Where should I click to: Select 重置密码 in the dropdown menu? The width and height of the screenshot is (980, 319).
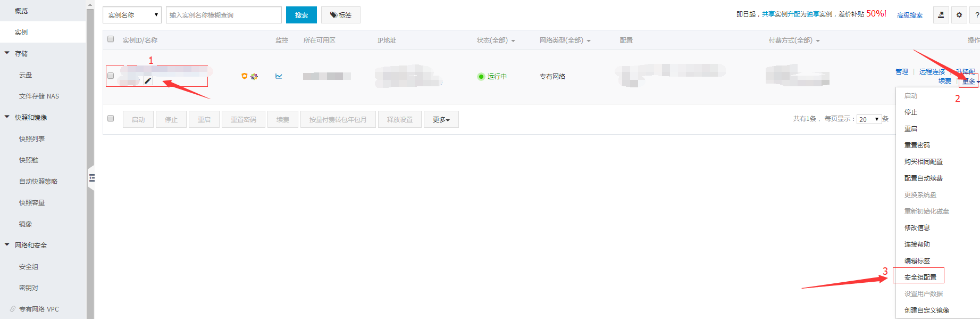(917, 145)
